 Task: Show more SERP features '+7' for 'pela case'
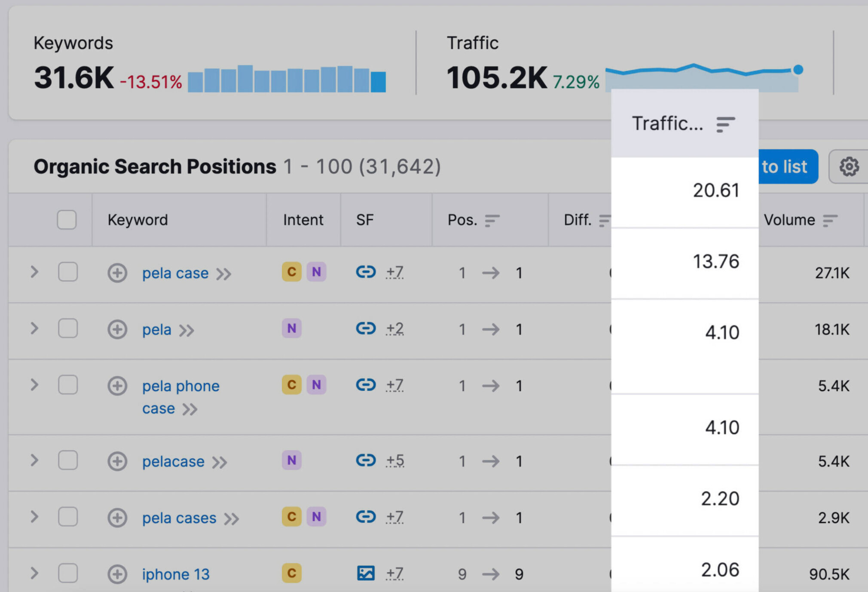[x=394, y=272]
